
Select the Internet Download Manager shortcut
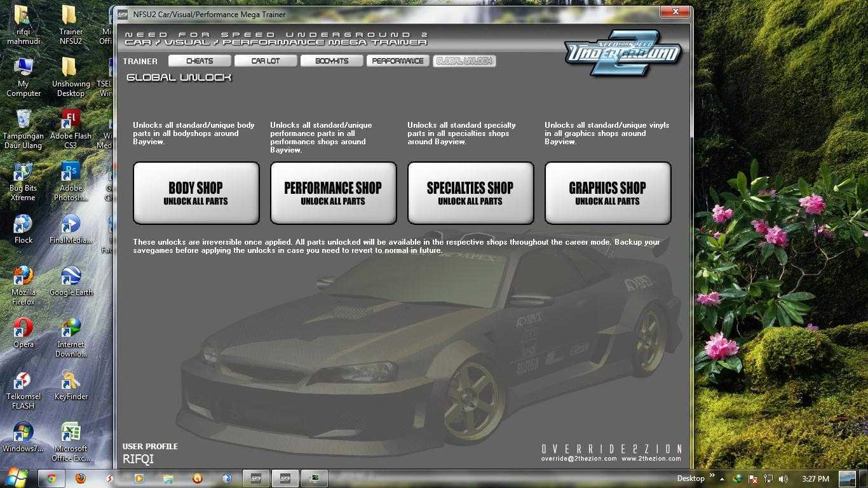click(71, 338)
